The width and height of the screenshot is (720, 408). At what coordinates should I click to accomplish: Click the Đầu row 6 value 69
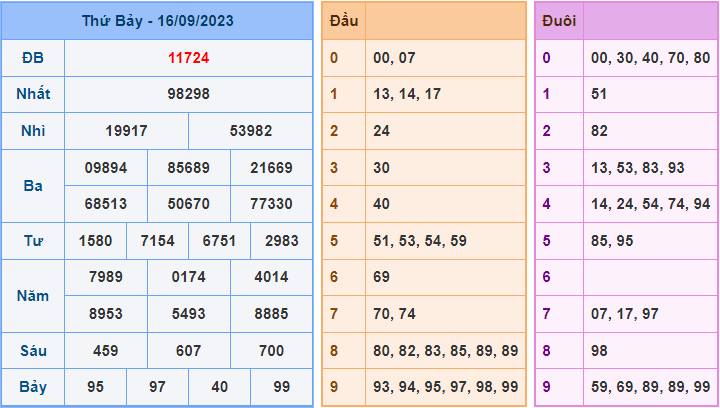coord(381,277)
